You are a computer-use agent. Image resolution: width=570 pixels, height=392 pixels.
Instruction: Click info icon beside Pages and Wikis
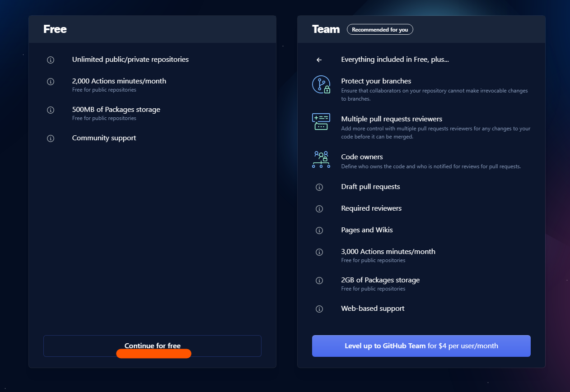pyautogui.click(x=319, y=231)
